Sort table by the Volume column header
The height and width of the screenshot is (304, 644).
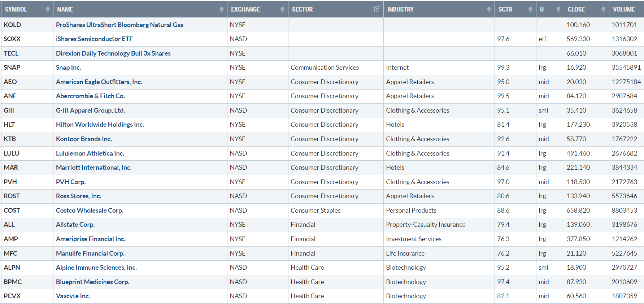[623, 9]
